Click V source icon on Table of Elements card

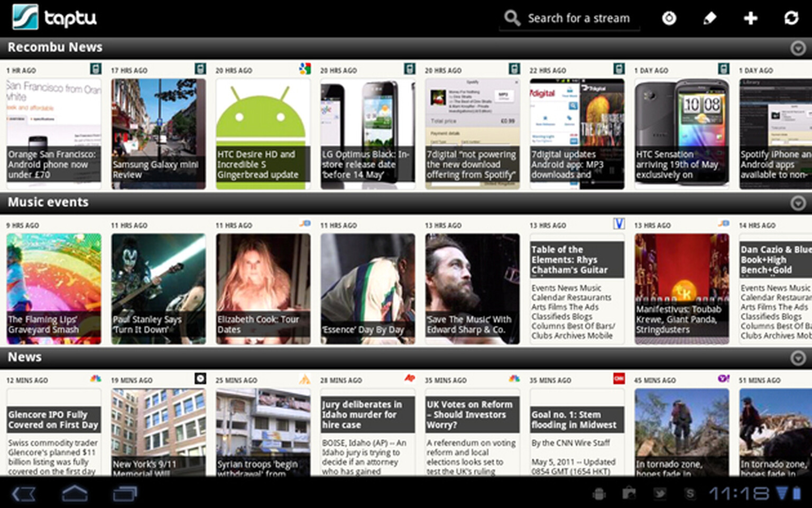(x=619, y=224)
